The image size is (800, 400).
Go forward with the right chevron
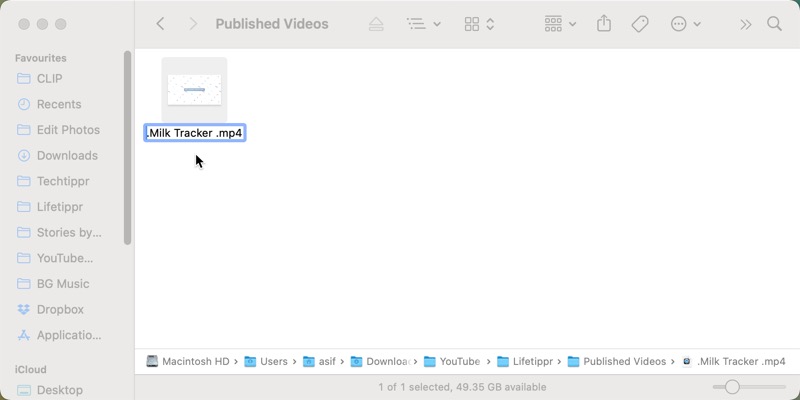tap(193, 24)
